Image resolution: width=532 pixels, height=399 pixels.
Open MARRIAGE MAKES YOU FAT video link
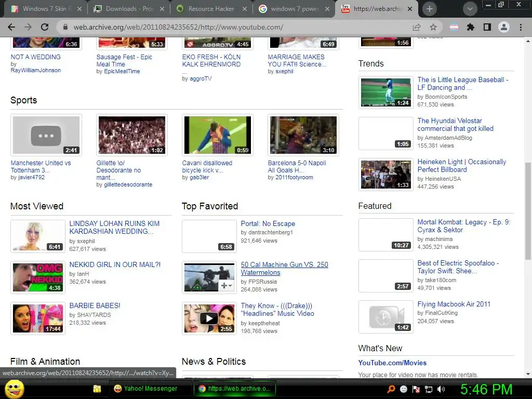(x=297, y=60)
